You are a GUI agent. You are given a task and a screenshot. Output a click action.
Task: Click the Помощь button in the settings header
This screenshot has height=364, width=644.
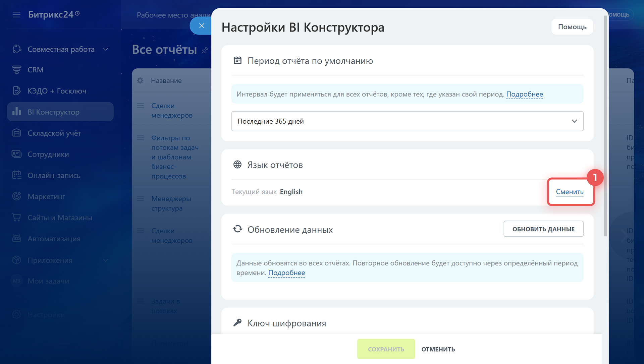572,27
